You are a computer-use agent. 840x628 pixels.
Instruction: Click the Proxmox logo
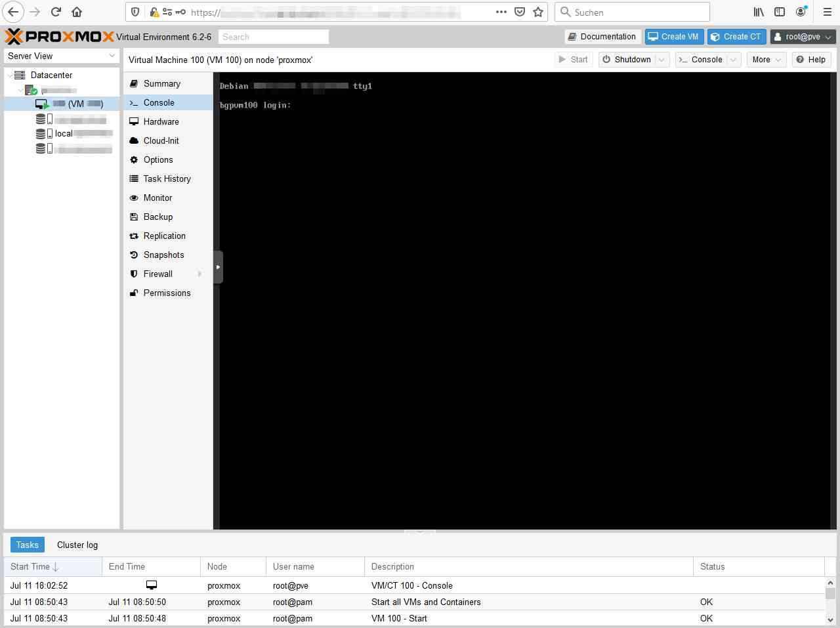tap(60, 37)
